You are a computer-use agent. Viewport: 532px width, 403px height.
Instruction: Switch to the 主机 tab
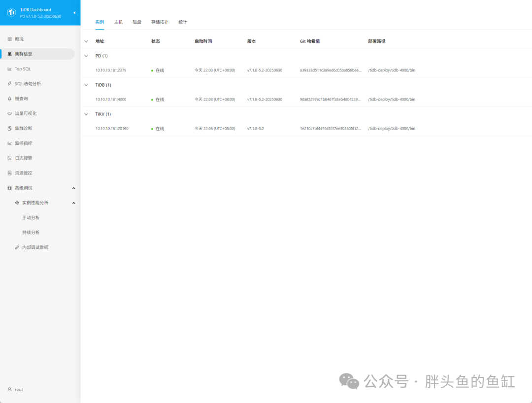pyautogui.click(x=118, y=22)
